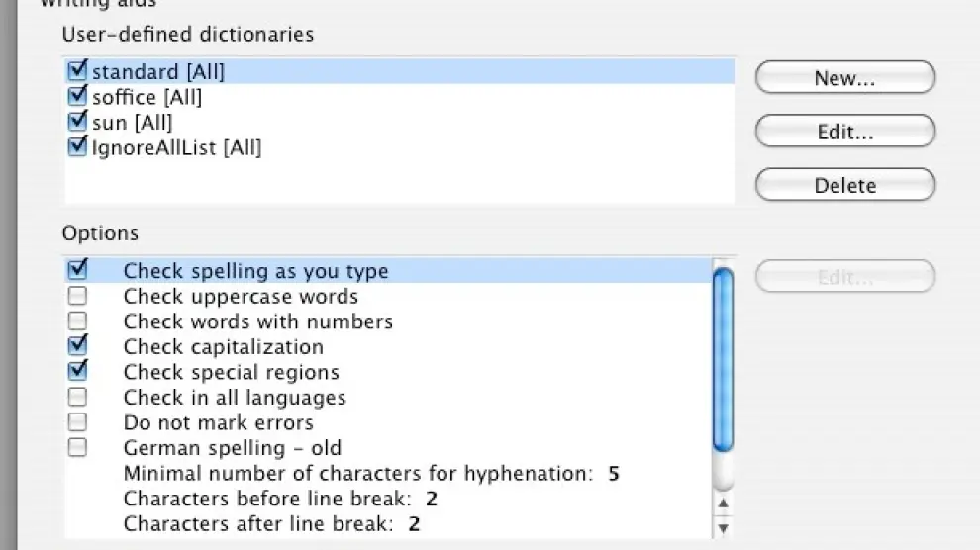Click the scrollbar up arrow in Options
Viewport: 980px width, 550px height.
pyautogui.click(x=724, y=504)
